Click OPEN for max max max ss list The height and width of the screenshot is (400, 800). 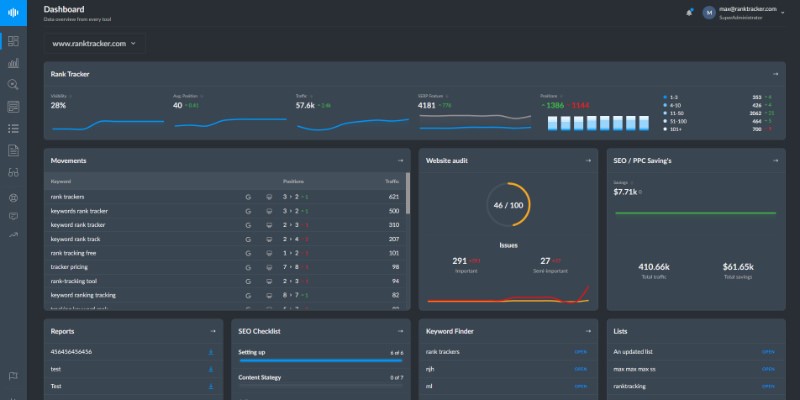(x=768, y=369)
